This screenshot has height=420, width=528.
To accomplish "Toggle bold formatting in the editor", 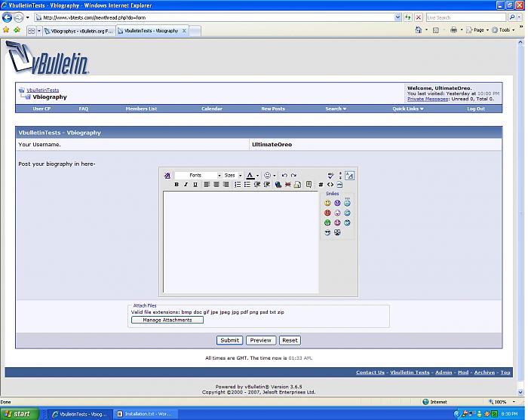I will (177, 185).
